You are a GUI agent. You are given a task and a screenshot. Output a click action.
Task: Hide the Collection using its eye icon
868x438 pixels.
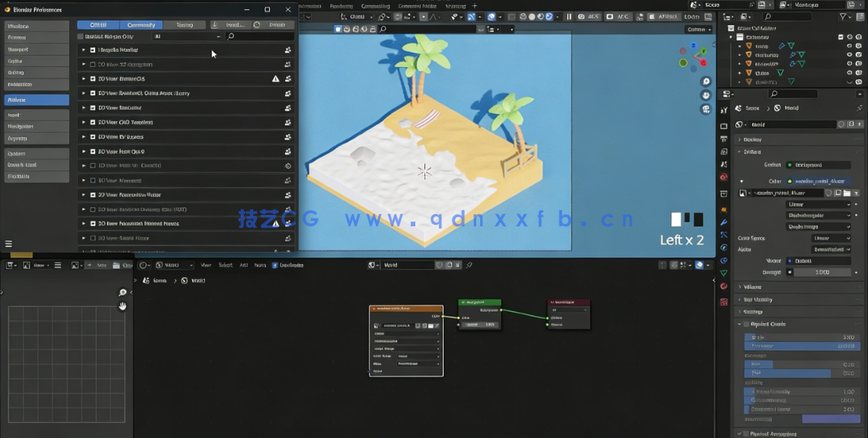850,37
